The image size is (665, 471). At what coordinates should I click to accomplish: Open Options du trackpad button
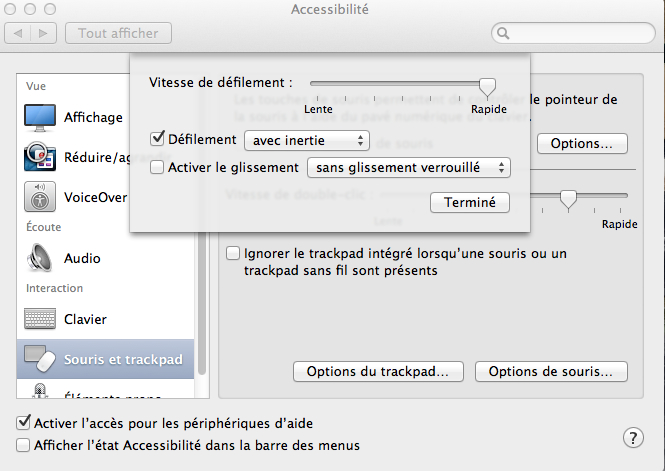(x=378, y=371)
